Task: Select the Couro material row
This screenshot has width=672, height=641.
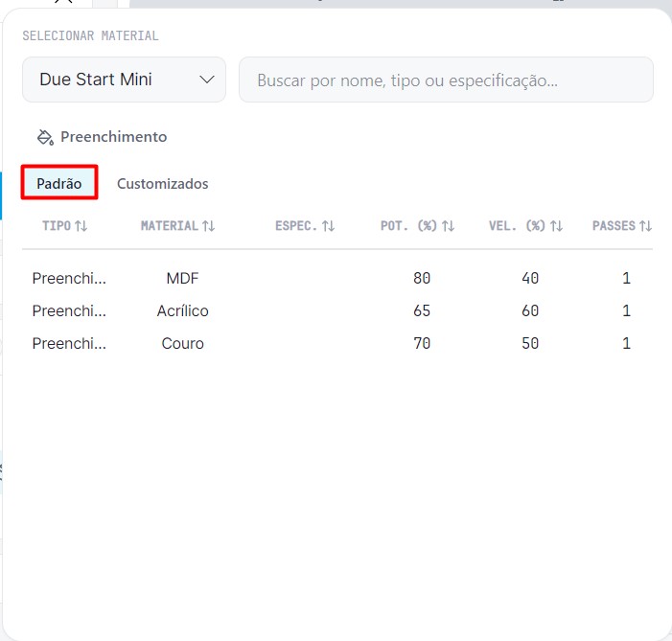Action: pyautogui.click(x=337, y=343)
